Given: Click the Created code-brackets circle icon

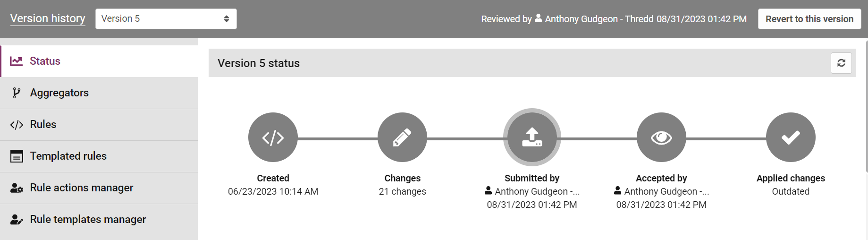Looking at the screenshot, I should pyautogui.click(x=273, y=137).
